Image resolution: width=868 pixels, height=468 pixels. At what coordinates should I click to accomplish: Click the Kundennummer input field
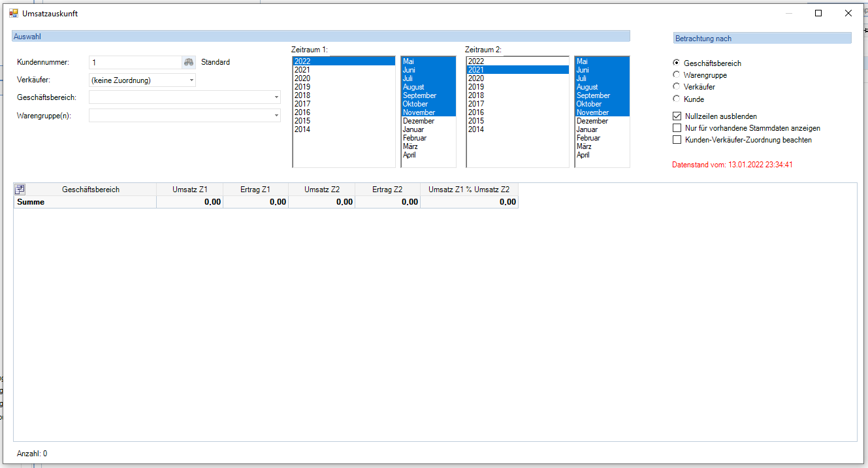pyautogui.click(x=135, y=62)
